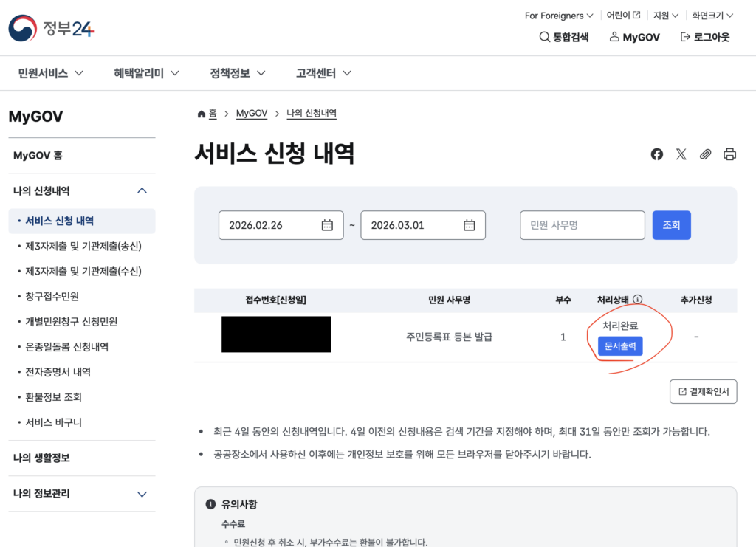This screenshot has width=756, height=547.
Task: Open the 혜택알리미 menu
Action: coord(146,73)
